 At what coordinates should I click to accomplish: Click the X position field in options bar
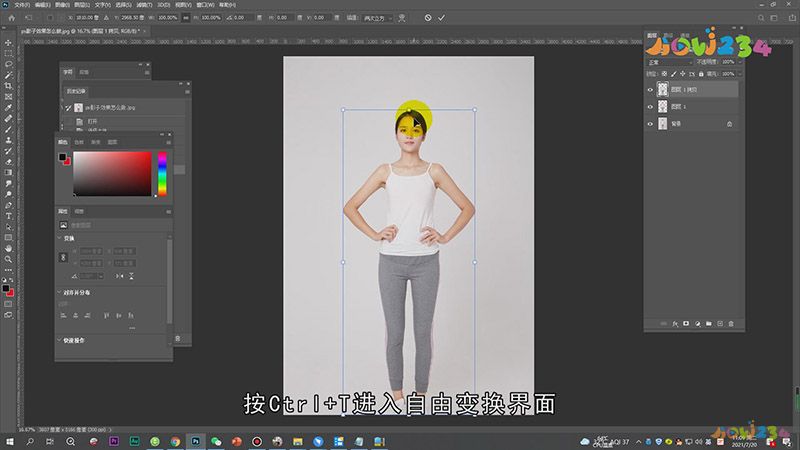(x=85, y=18)
